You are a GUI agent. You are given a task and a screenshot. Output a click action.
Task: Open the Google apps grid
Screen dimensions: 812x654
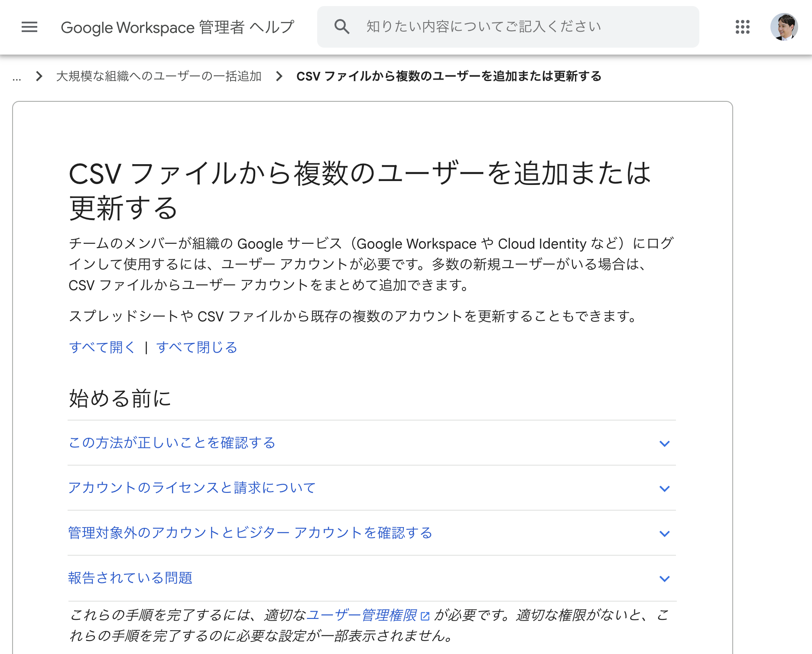point(742,27)
